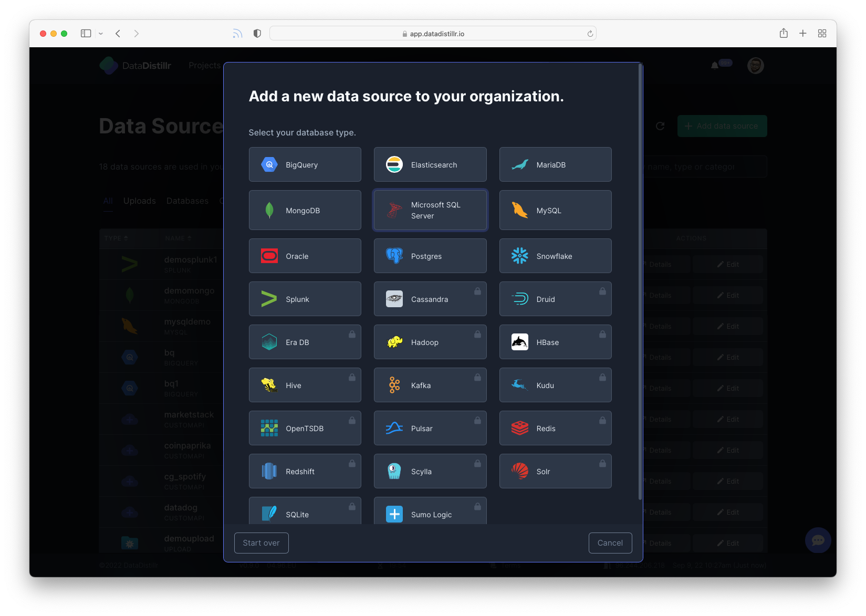The height and width of the screenshot is (616, 866).
Task: Refresh the data sources list
Action: (660, 126)
